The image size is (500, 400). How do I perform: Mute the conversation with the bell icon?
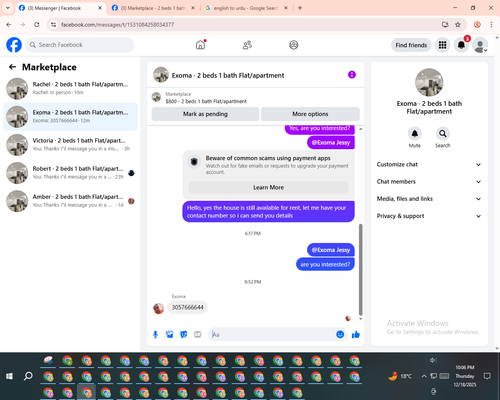coord(415,134)
